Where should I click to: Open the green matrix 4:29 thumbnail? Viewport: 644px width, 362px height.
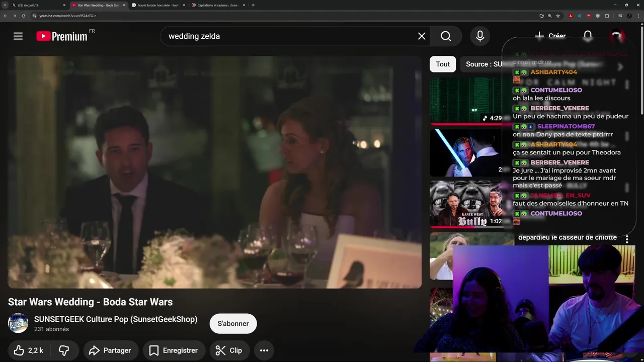pos(466,101)
